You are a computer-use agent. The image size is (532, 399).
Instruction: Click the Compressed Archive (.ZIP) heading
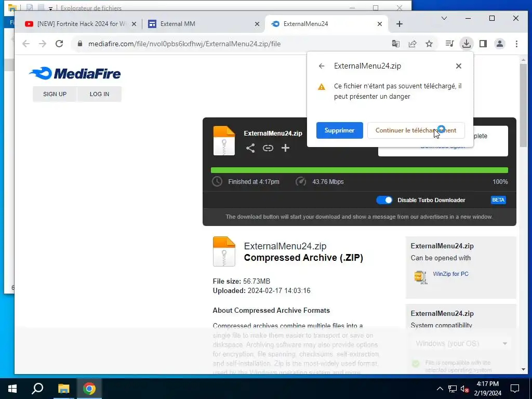(303, 258)
